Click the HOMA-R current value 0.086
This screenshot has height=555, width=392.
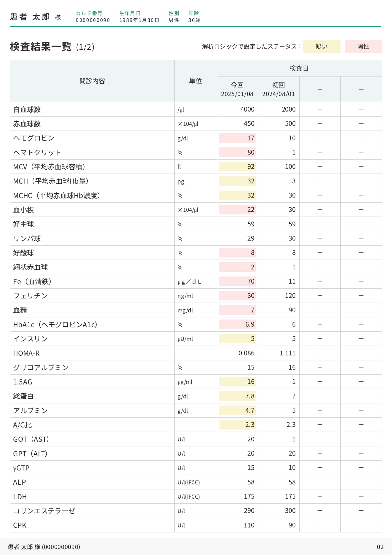coord(247,353)
